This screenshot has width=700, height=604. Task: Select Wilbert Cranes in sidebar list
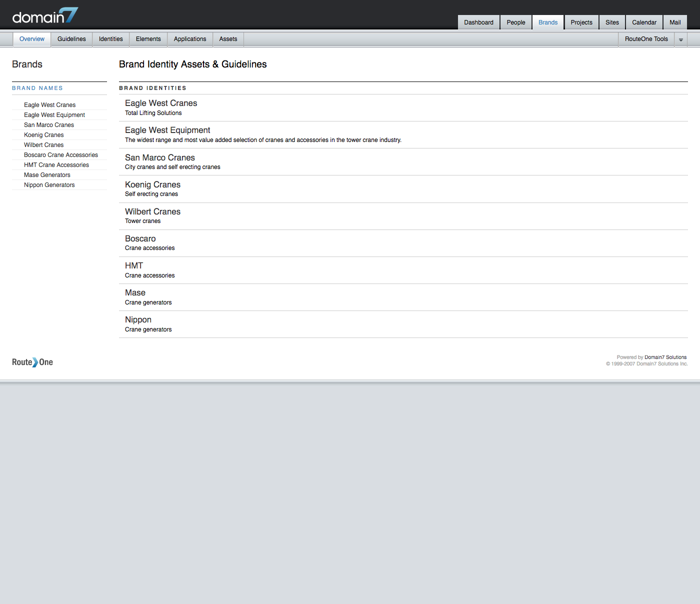tap(44, 145)
